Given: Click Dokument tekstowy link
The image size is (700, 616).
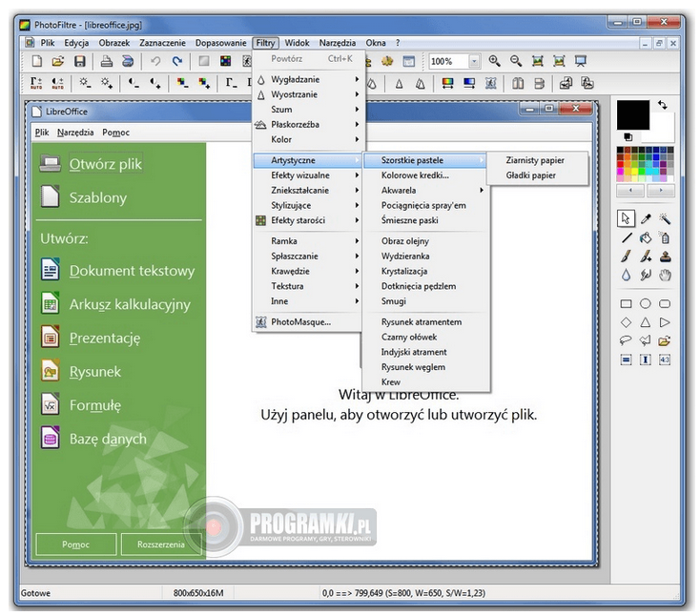Looking at the screenshot, I should click(133, 271).
